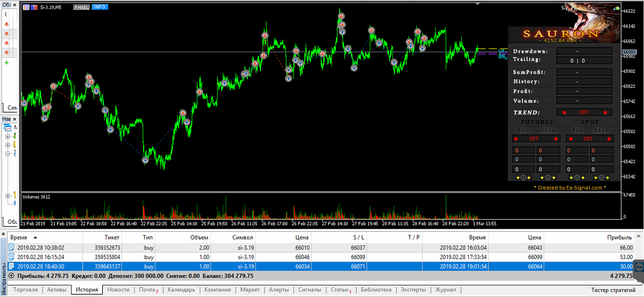Sort history by Прибыль column header
Screen dimensions: 644x297
pyautogui.click(x=619, y=237)
